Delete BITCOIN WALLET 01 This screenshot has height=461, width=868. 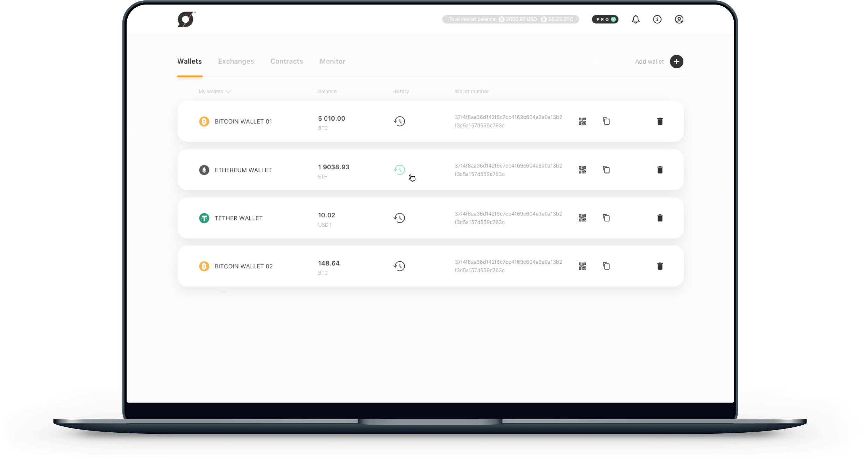point(660,121)
